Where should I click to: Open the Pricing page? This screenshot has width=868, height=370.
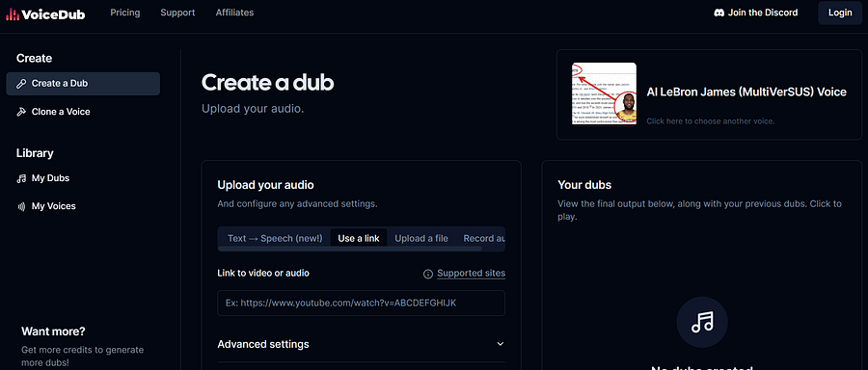click(125, 13)
